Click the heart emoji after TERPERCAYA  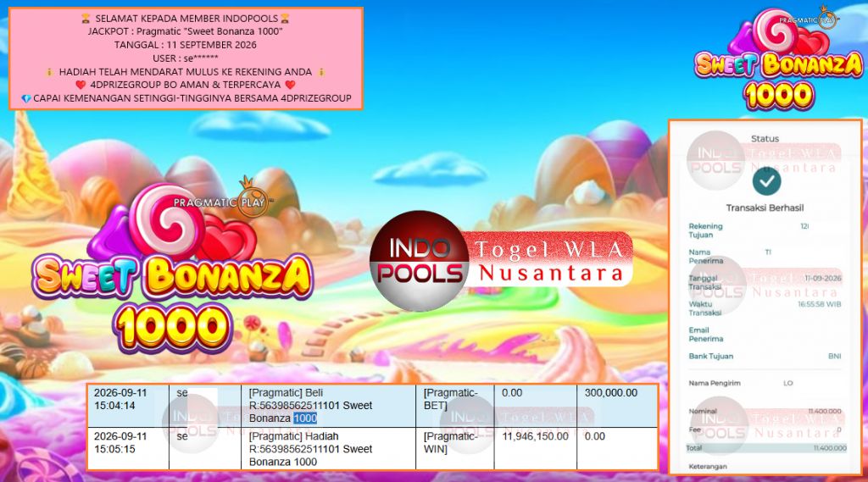290,86
